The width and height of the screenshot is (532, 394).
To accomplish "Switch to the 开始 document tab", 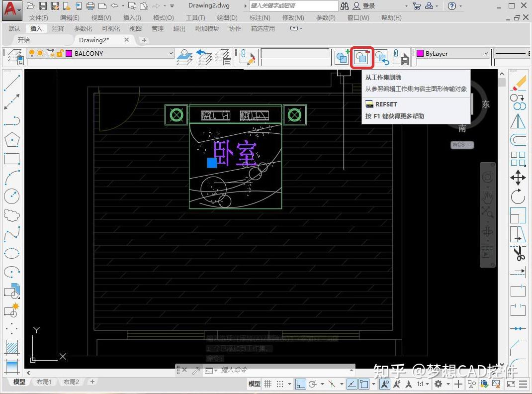I will [x=24, y=40].
